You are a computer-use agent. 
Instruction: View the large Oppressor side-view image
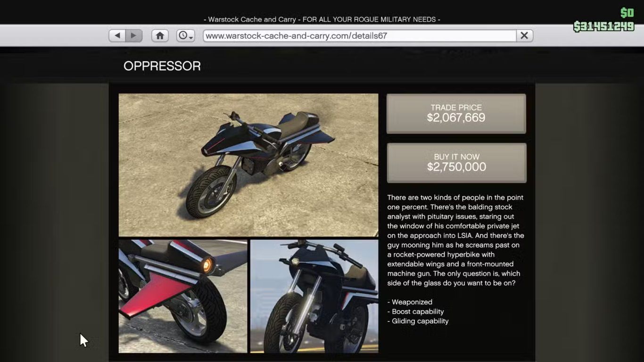point(248,165)
